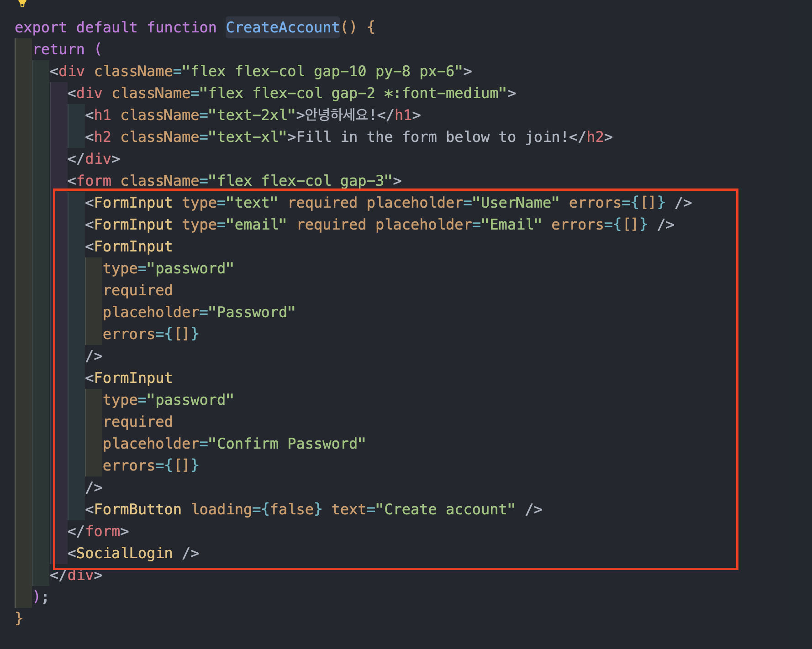
Task: Click the h1 Korean greeting text
Action: pos(341,115)
